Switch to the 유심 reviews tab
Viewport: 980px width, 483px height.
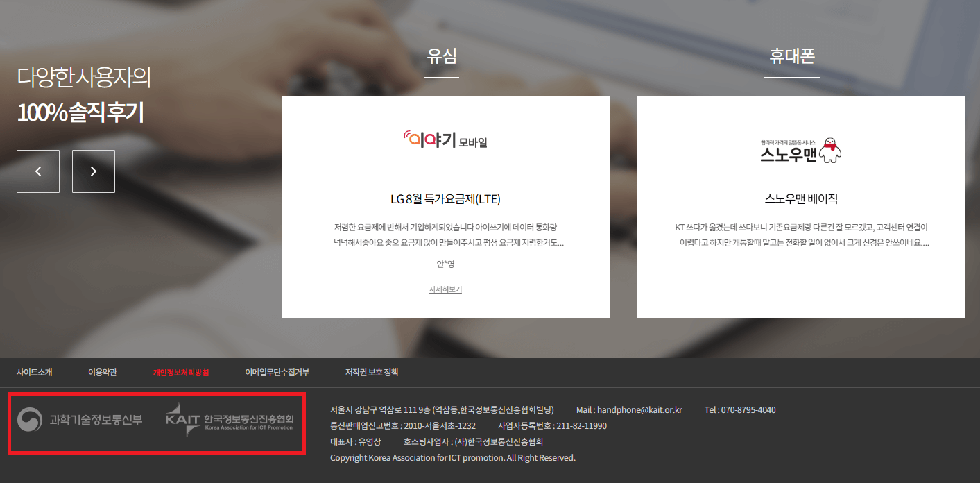click(442, 58)
